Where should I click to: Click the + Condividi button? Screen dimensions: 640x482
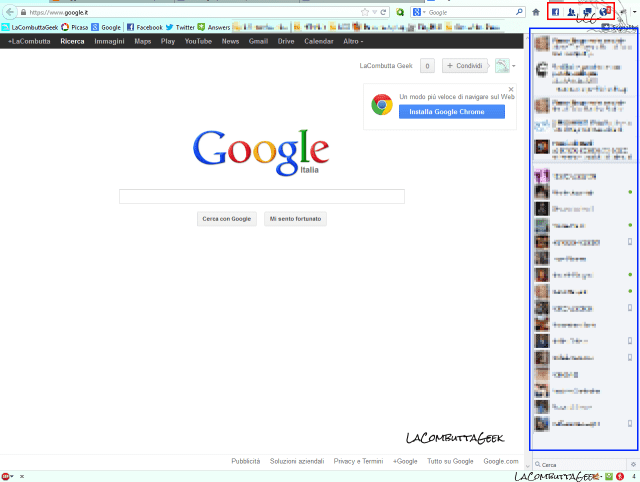465,66
